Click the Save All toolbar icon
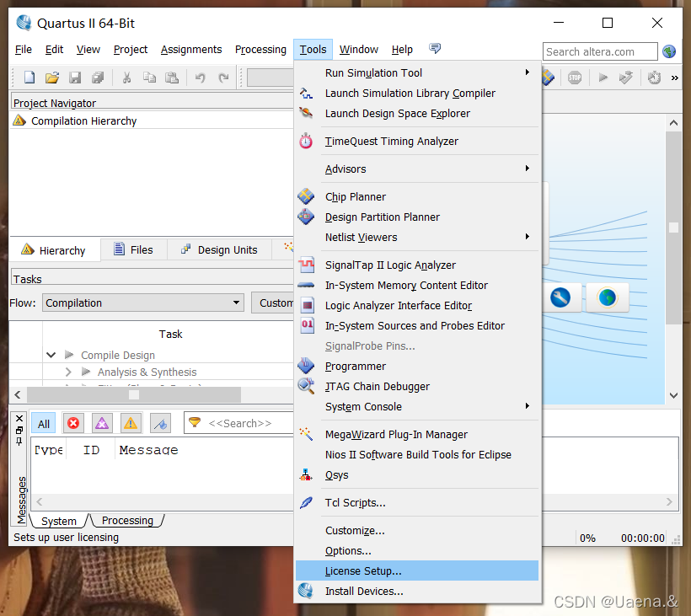 98,78
